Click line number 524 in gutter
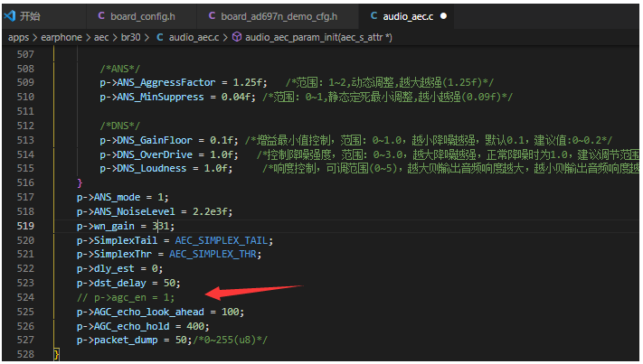 coord(25,297)
